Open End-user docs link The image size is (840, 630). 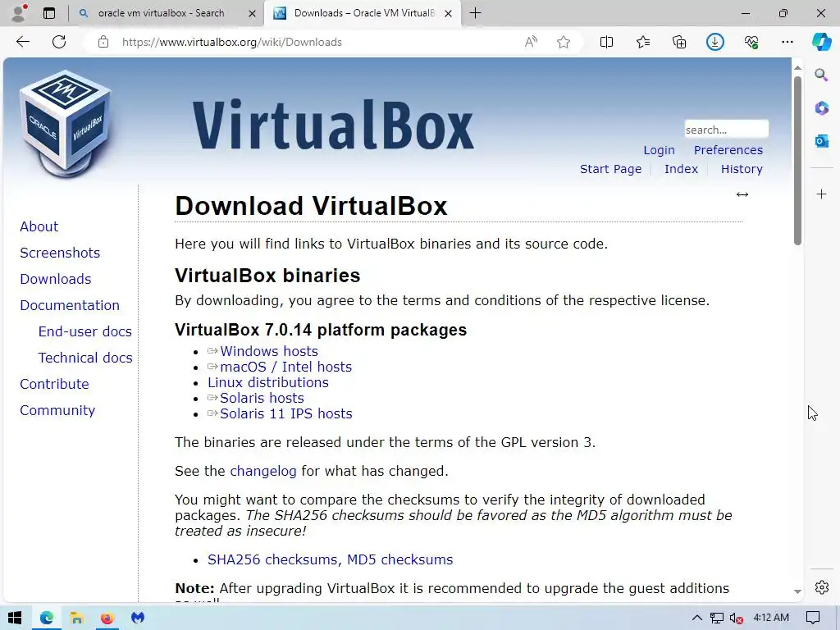84,331
